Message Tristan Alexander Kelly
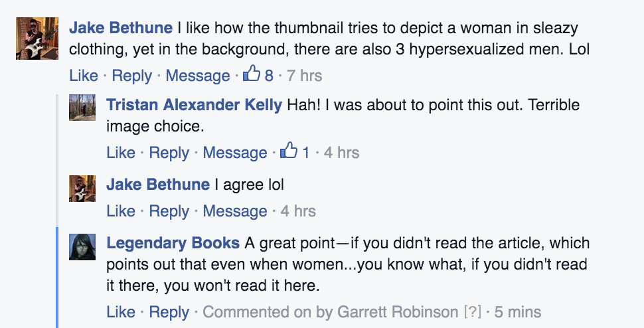Image resolution: width=644 pixels, height=328 pixels. (235, 153)
